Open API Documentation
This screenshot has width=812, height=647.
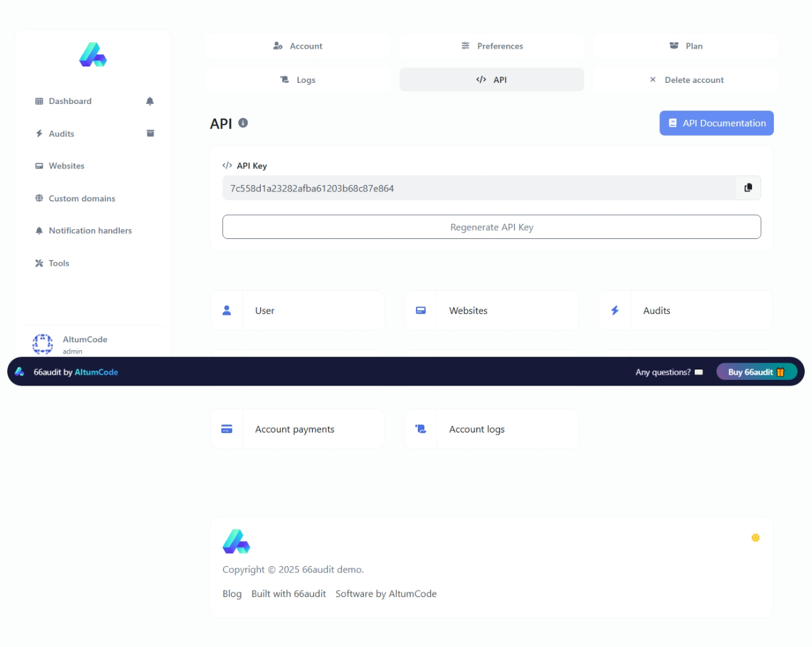[x=716, y=123]
